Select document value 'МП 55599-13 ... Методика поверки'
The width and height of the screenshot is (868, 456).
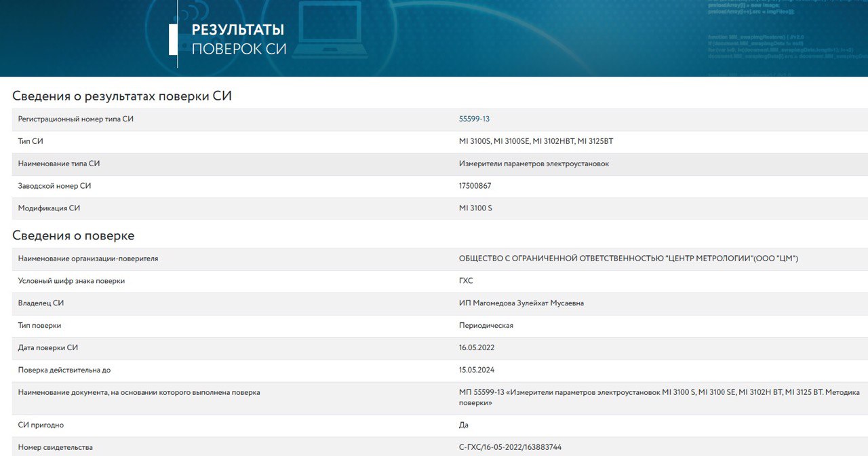659,398
